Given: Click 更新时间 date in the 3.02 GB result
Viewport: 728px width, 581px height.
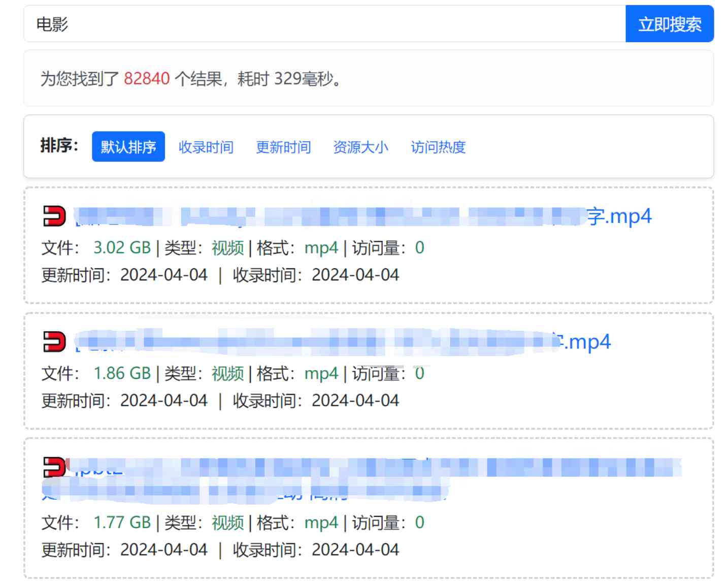Looking at the screenshot, I should [164, 275].
